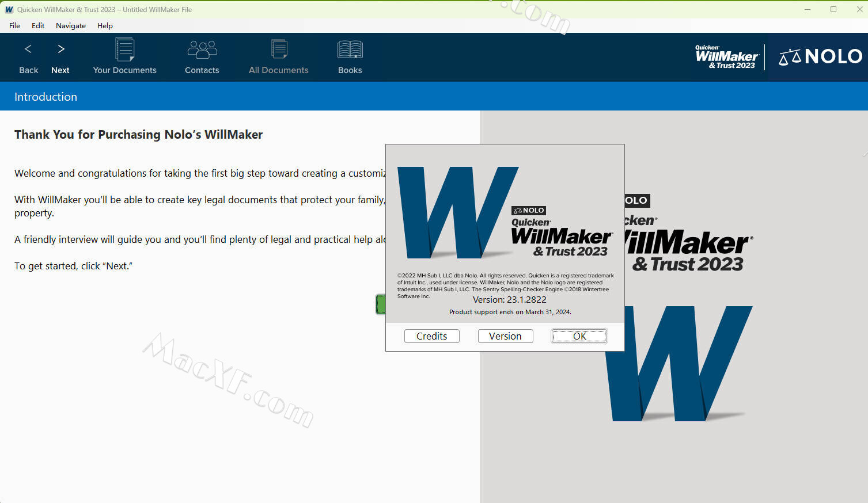The image size is (868, 503).
Task: Close the WillMaker application window
Action: point(858,9)
